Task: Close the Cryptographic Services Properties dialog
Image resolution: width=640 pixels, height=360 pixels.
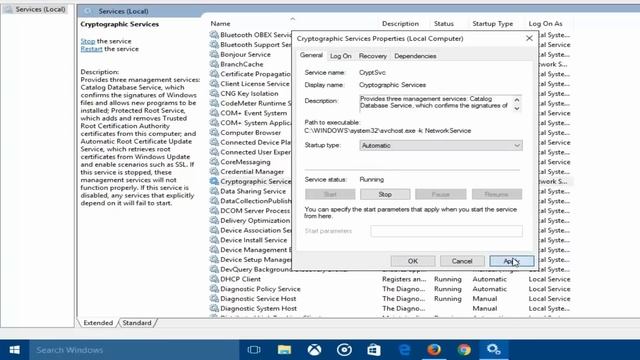Action: pyautogui.click(x=529, y=38)
